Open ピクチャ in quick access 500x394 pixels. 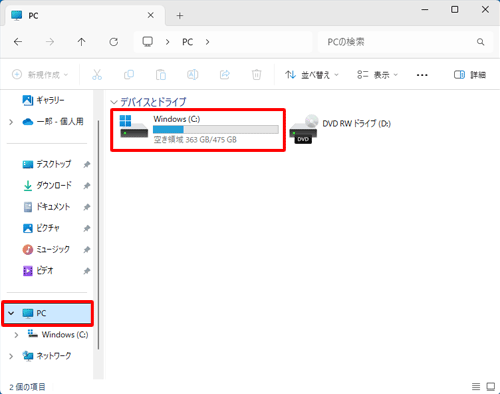pos(41,228)
